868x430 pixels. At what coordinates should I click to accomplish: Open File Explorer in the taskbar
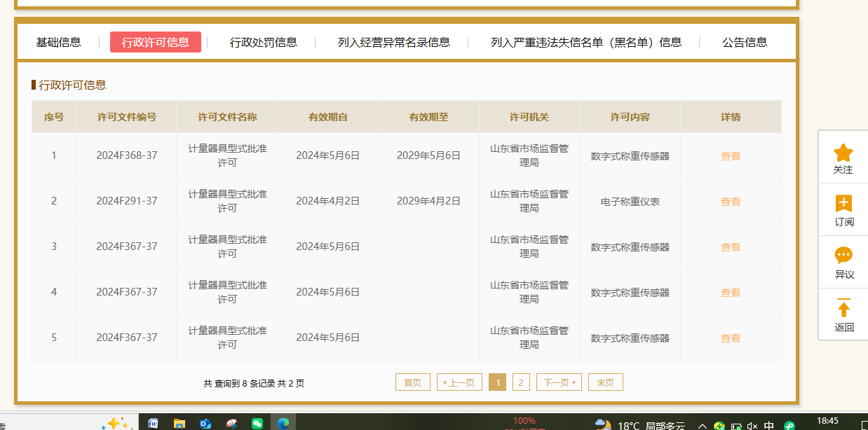click(x=179, y=423)
